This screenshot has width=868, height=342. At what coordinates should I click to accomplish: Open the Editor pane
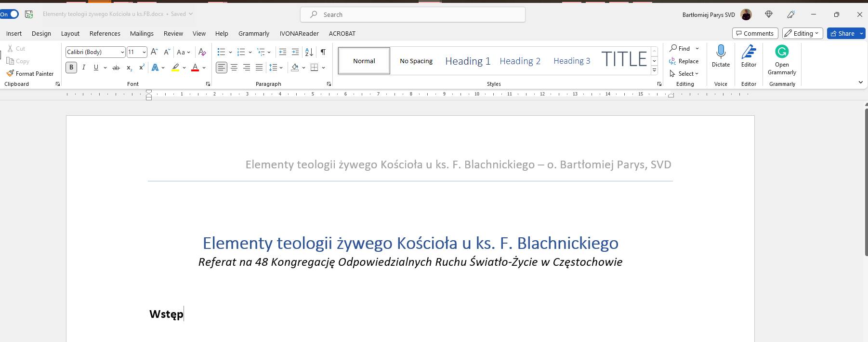[749, 56]
